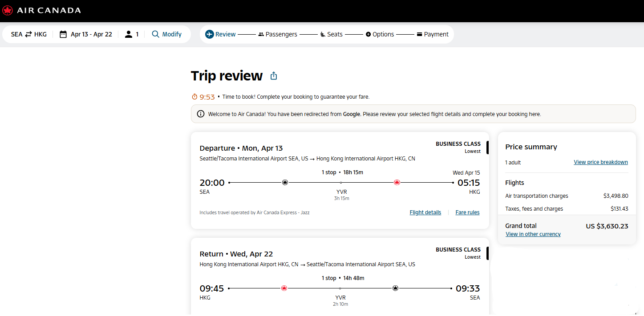
Task: Click the SEA to HKG swap arrows icon
Action: coord(28,34)
